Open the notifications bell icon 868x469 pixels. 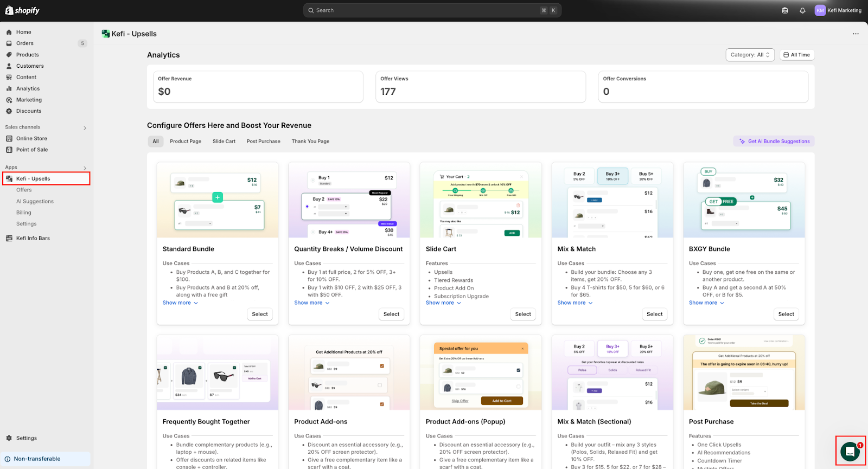coord(802,10)
